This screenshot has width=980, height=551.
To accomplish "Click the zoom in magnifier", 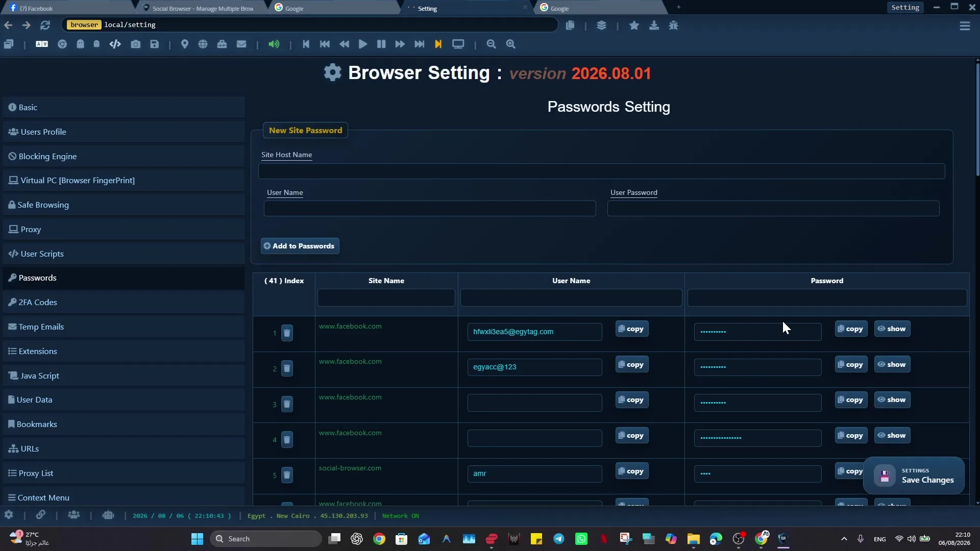I will click(x=510, y=44).
